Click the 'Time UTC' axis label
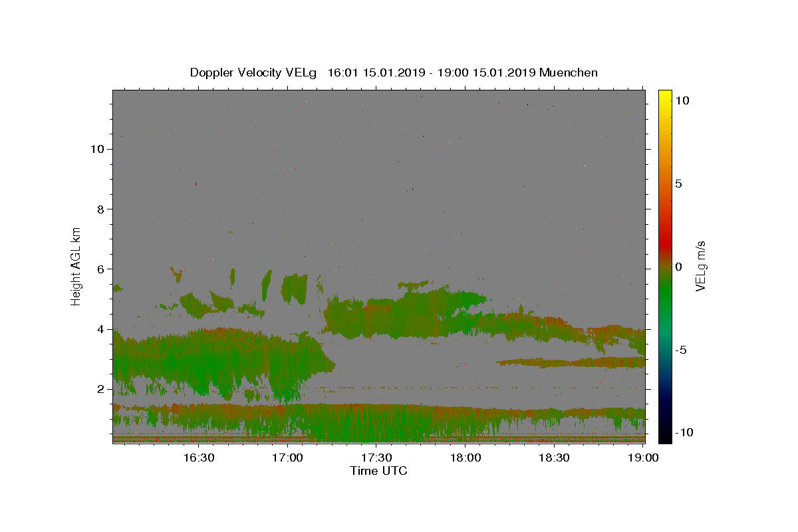This screenshot has width=798, height=532. pos(378,471)
